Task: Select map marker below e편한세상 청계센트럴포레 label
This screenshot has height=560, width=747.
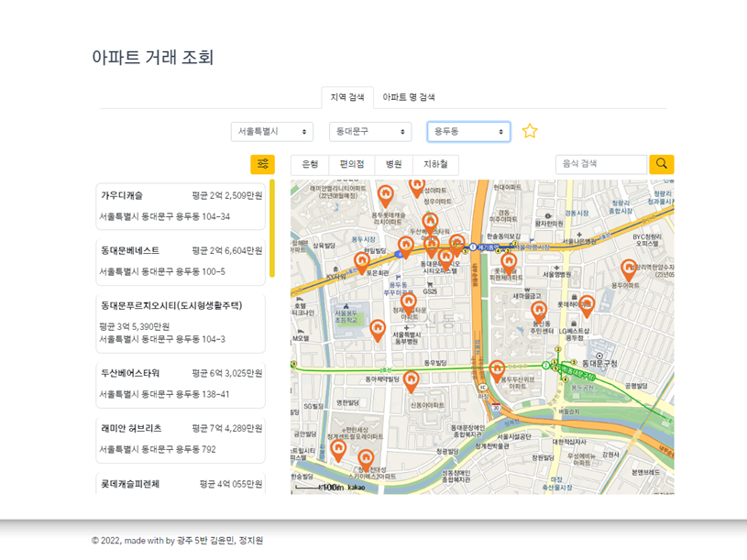Action: tap(338, 451)
